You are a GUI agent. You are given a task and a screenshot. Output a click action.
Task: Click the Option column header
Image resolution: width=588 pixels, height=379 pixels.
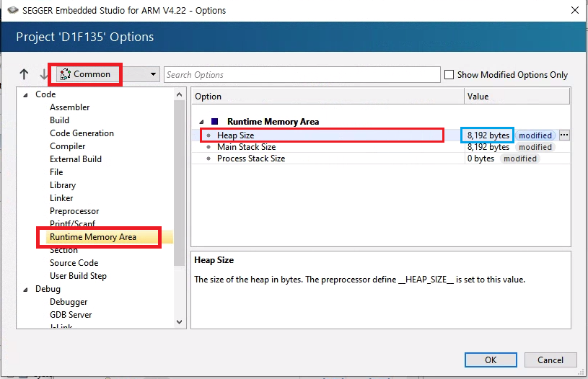tap(328, 97)
